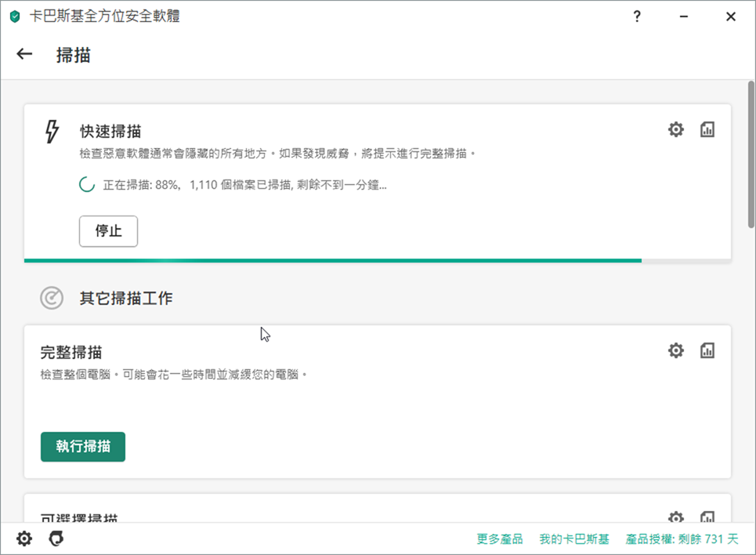View the report icon for 快速掃描
Screen dimensions: 756x555
[707, 129]
